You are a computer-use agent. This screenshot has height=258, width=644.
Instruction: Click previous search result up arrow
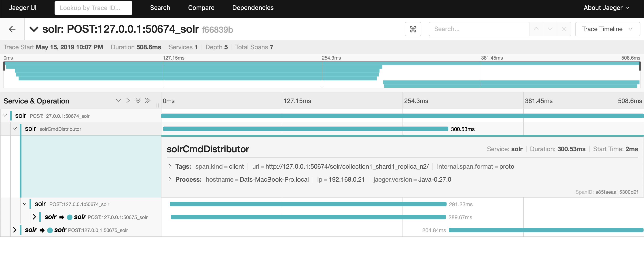(x=536, y=29)
